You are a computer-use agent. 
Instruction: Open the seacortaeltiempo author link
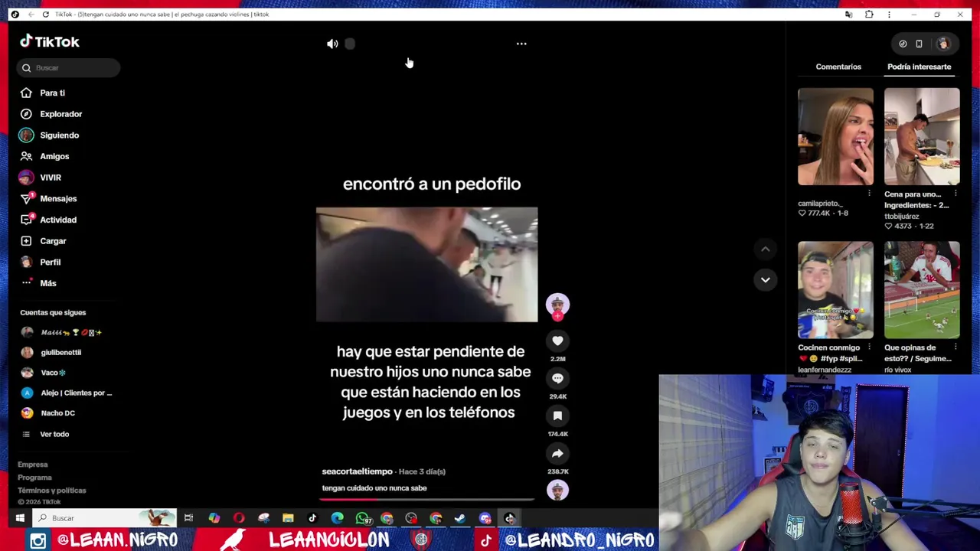(357, 471)
